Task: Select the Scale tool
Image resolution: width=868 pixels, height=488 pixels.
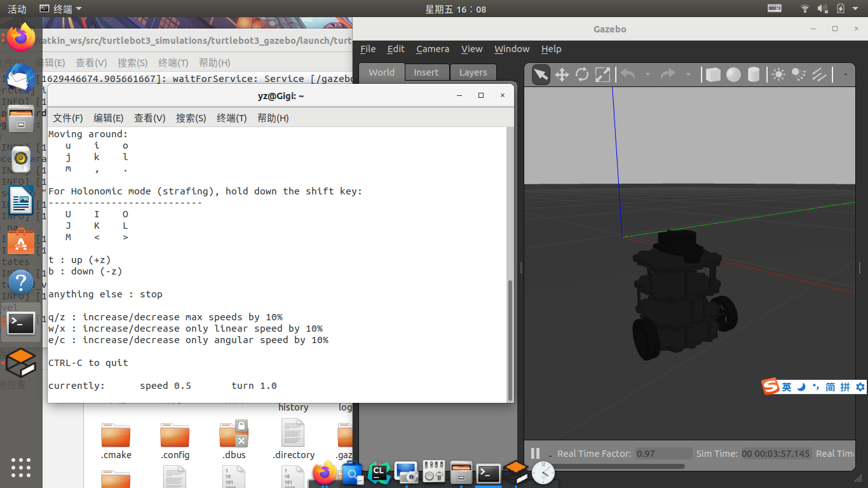Action: pos(603,74)
